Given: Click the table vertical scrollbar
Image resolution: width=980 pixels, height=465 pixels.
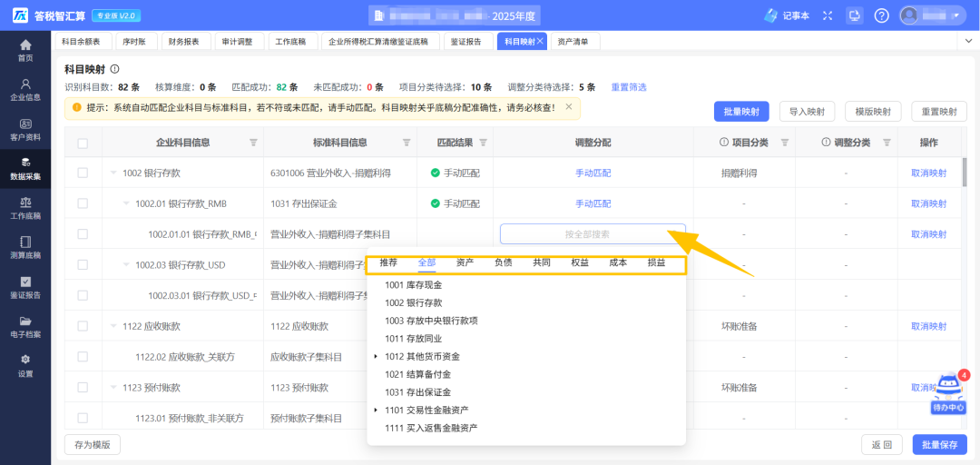Looking at the screenshot, I should [x=966, y=173].
